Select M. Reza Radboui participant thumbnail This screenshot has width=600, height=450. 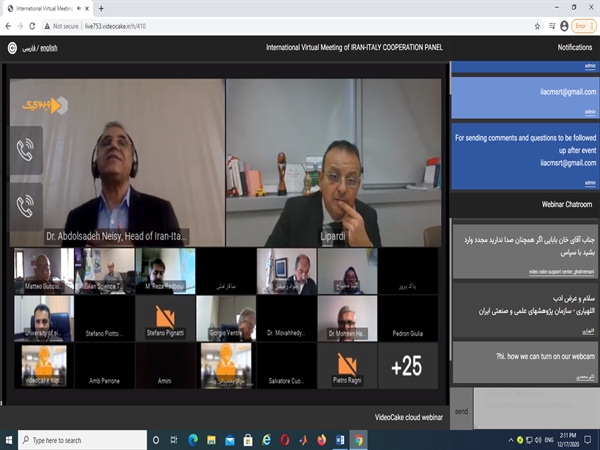click(165, 271)
